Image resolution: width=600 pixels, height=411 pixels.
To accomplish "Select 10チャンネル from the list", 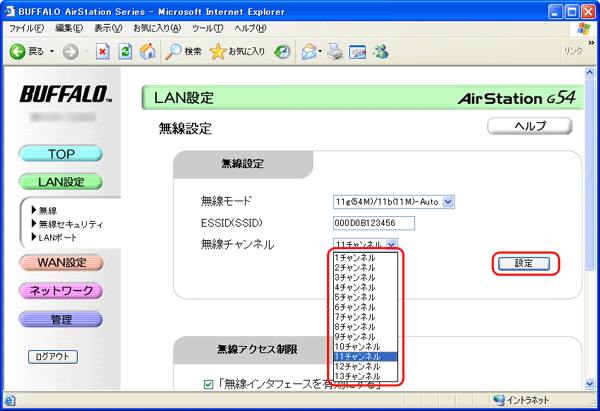I will coord(365,347).
